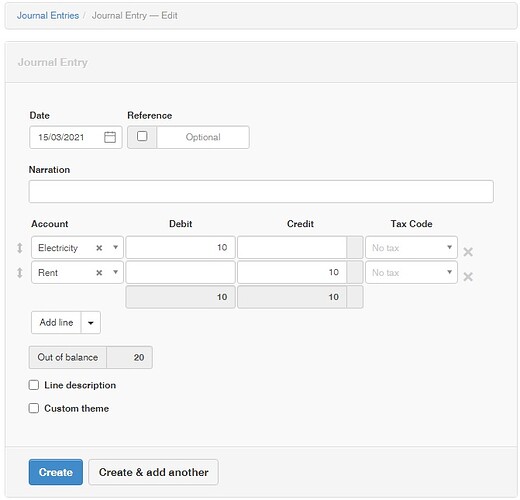Open the Add line options arrow
This screenshot has width=520, height=500.
click(90, 322)
